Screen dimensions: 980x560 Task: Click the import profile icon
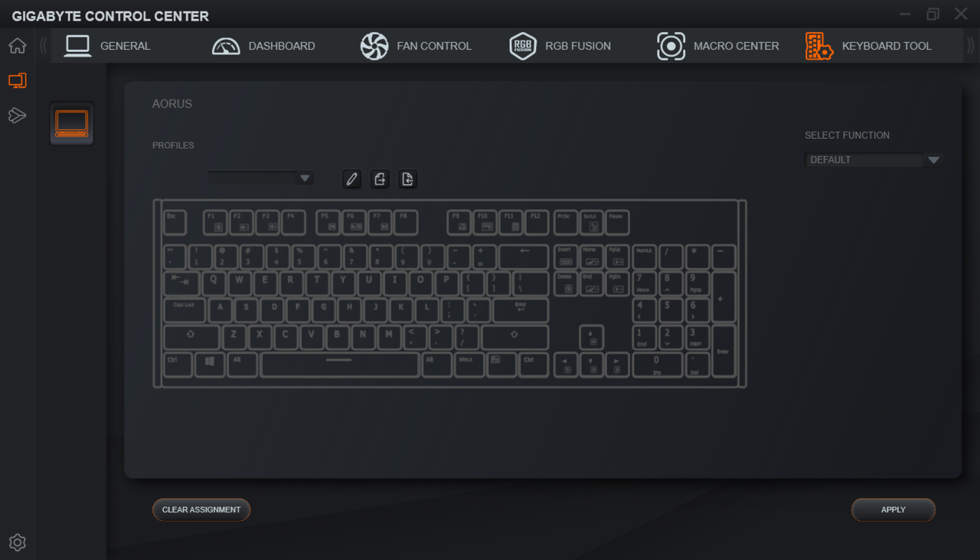pos(407,179)
